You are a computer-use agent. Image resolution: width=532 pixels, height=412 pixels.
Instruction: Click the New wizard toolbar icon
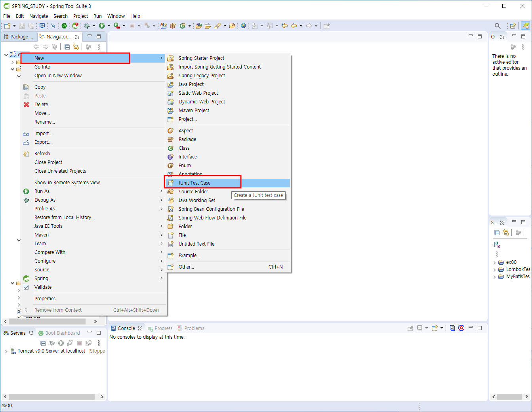pyautogui.click(x=7, y=26)
